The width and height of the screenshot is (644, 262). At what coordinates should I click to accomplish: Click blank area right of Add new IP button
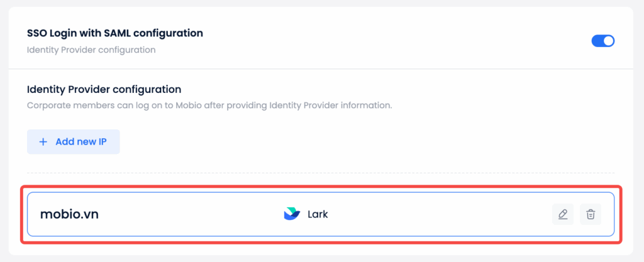[314, 142]
